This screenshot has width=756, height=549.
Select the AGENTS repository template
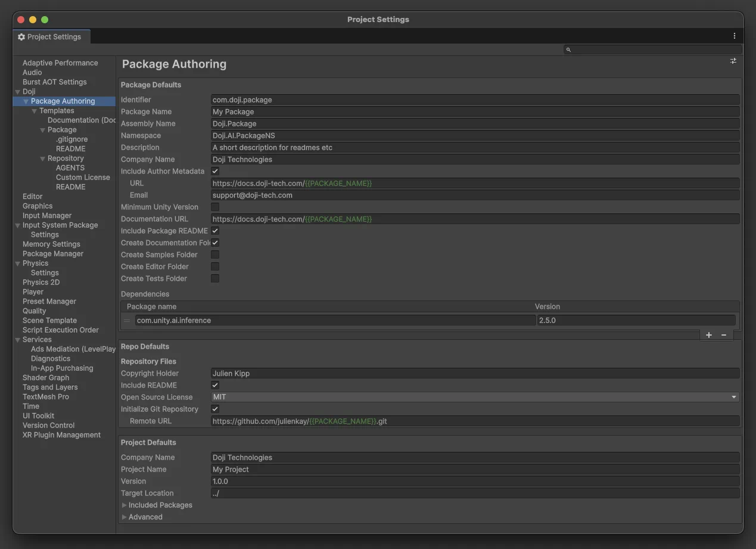[x=70, y=168]
